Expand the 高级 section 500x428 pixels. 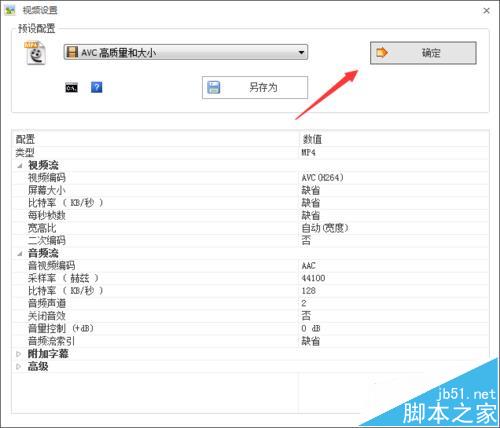click(19, 366)
